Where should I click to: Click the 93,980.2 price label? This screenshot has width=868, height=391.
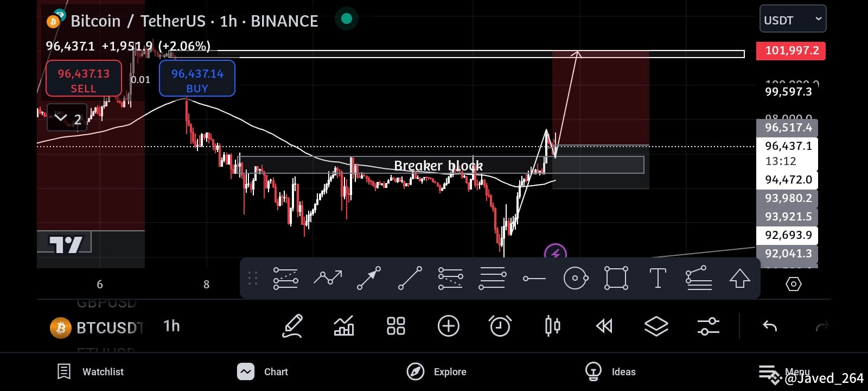pyautogui.click(x=787, y=198)
